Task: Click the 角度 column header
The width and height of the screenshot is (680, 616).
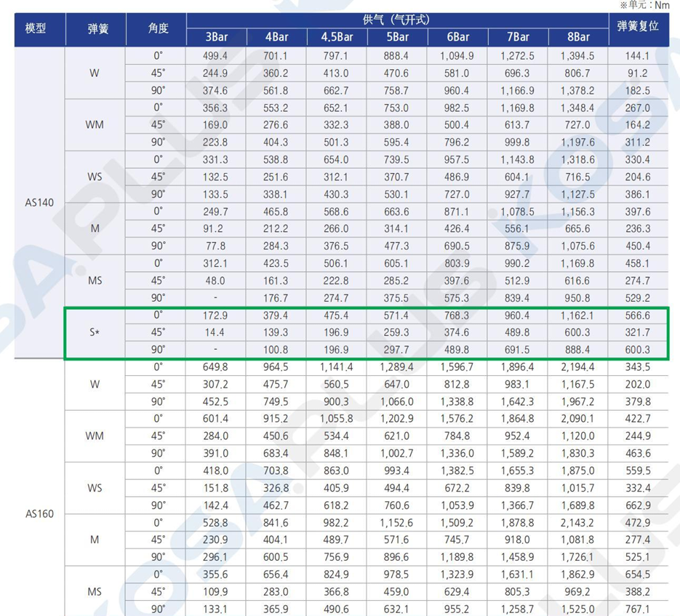Action: (x=158, y=29)
